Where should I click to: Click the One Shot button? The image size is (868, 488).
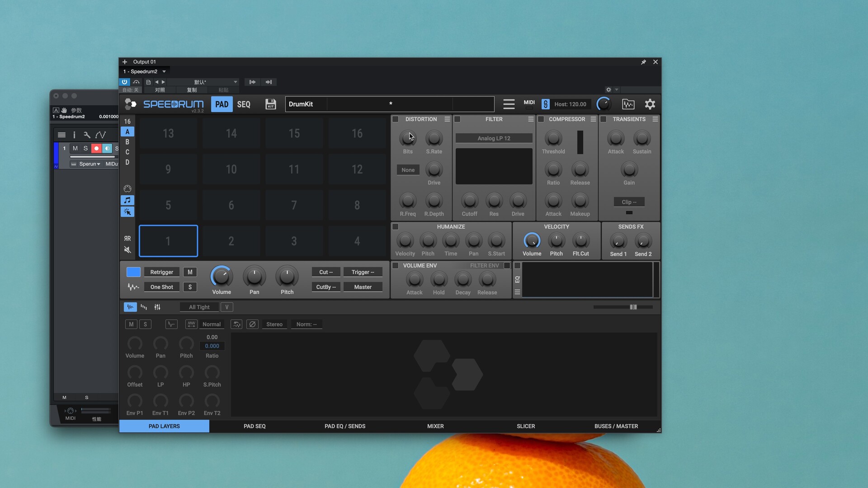click(161, 287)
